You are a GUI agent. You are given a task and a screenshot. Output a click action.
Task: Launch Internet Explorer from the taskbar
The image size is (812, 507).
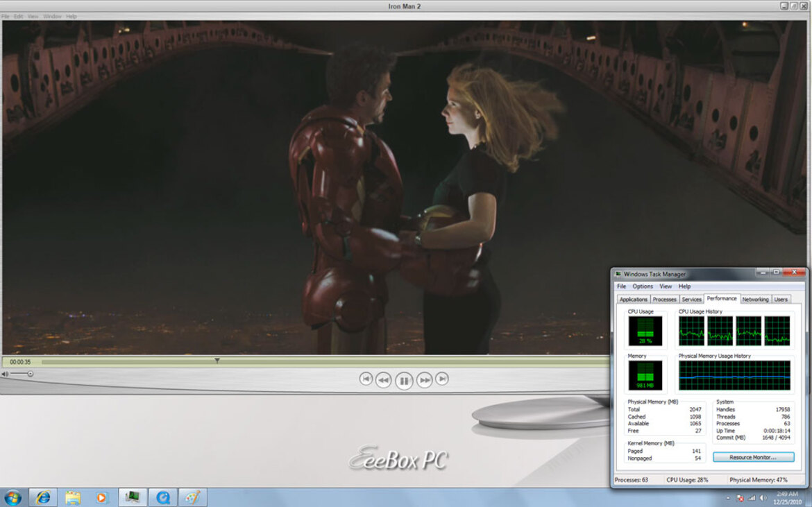(43, 498)
